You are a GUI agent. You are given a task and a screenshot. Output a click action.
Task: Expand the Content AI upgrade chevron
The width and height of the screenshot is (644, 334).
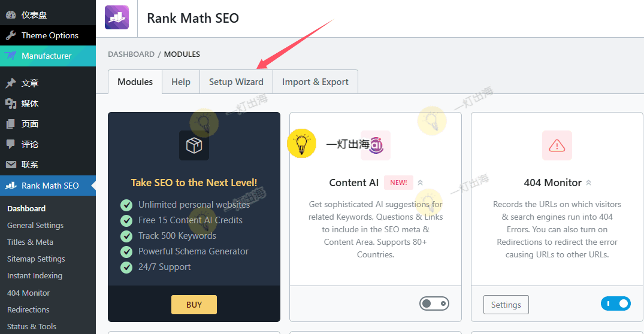tap(420, 183)
